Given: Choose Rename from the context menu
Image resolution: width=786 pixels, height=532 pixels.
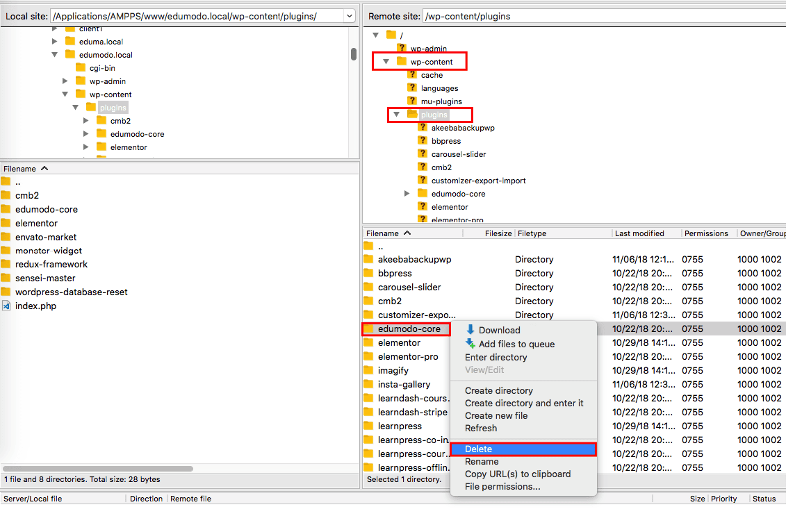Looking at the screenshot, I should (482, 462).
